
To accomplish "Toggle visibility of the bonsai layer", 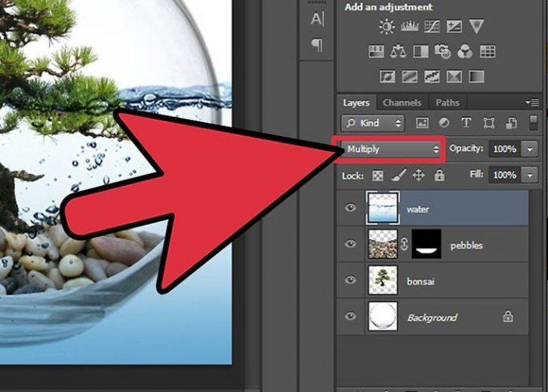I will pyautogui.click(x=350, y=281).
